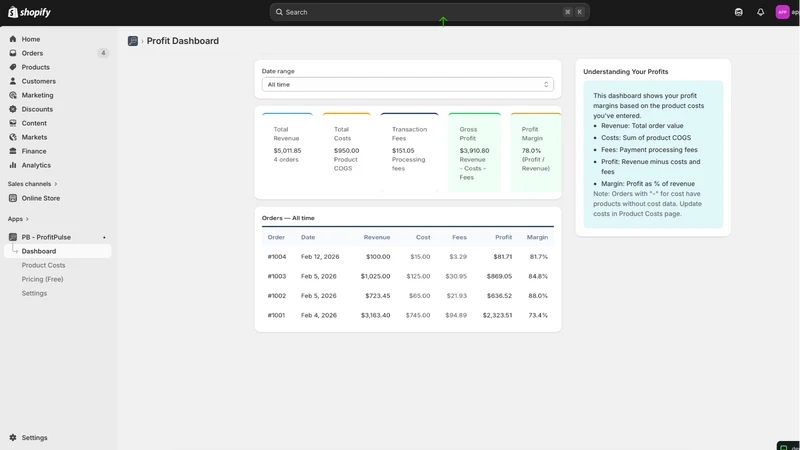Viewport: 800px width, 450px height.
Task: Go to the Customers page
Action: (x=38, y=81)
